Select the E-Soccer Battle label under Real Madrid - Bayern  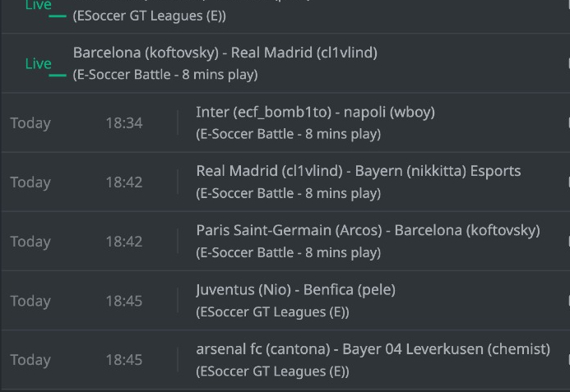(x=288, y=193)
